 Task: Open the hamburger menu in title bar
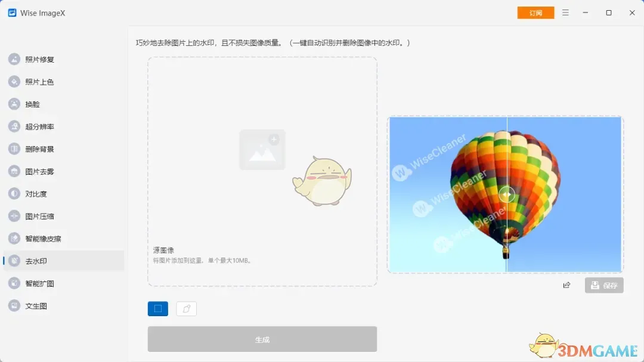tap(565, 13)
